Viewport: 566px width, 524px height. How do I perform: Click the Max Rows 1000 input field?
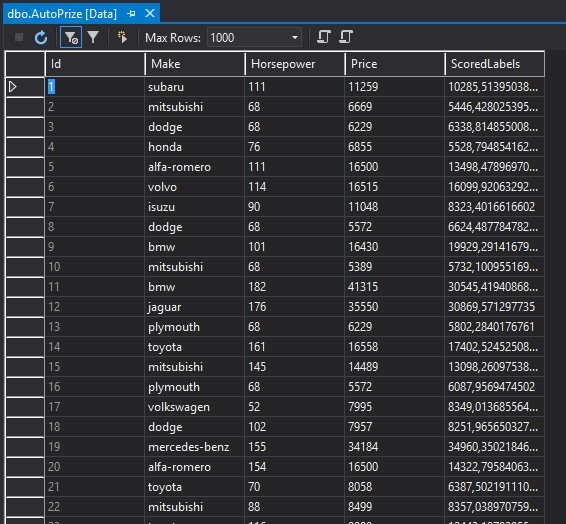(249, 37)
